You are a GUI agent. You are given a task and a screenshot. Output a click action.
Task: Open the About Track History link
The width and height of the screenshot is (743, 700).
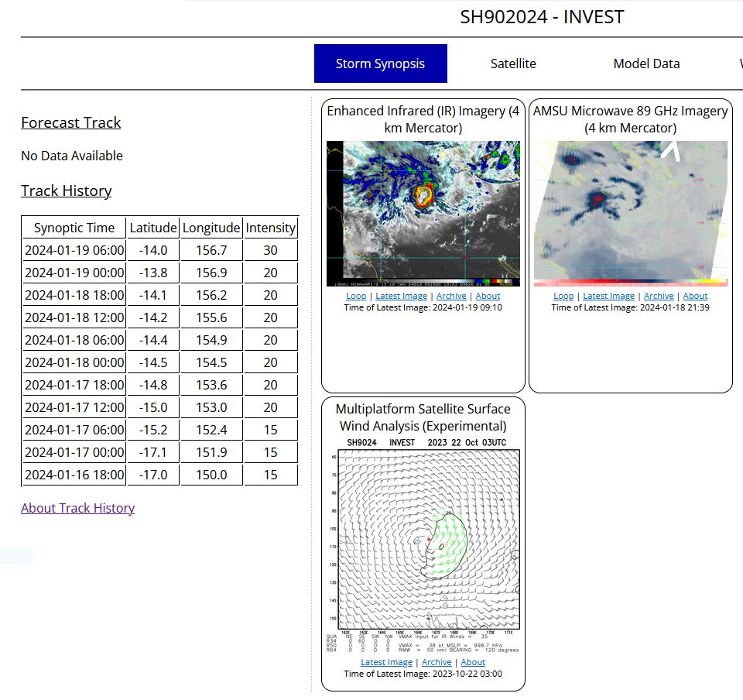point(77,508)
